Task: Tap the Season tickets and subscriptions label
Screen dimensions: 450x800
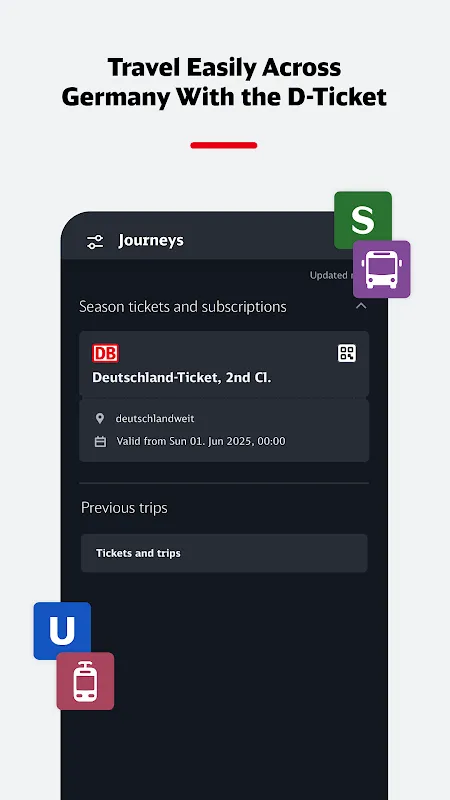Action: [183, 307]
